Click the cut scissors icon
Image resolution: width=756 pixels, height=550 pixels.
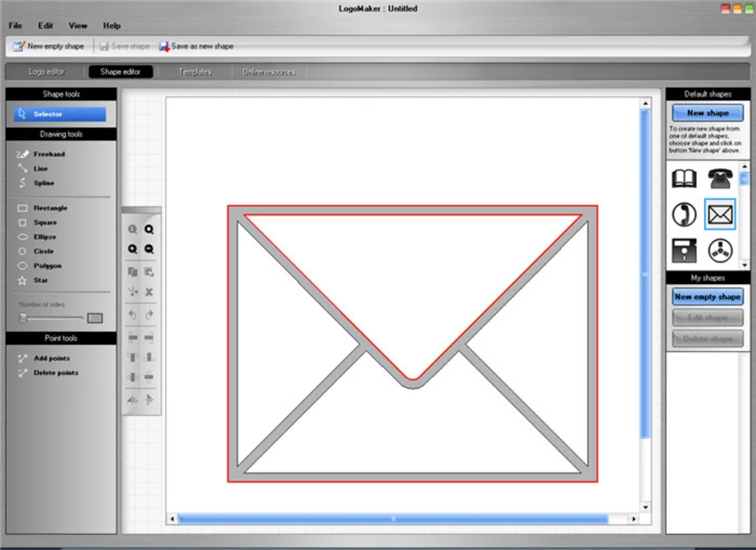pyautogui.click(x=133, y=291)
